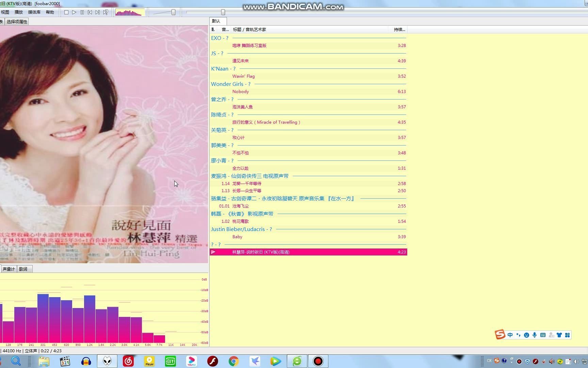Viewport: 588px width, 368px height.
Task: Adjust the volume slider handle
Action: coord(173,12)
